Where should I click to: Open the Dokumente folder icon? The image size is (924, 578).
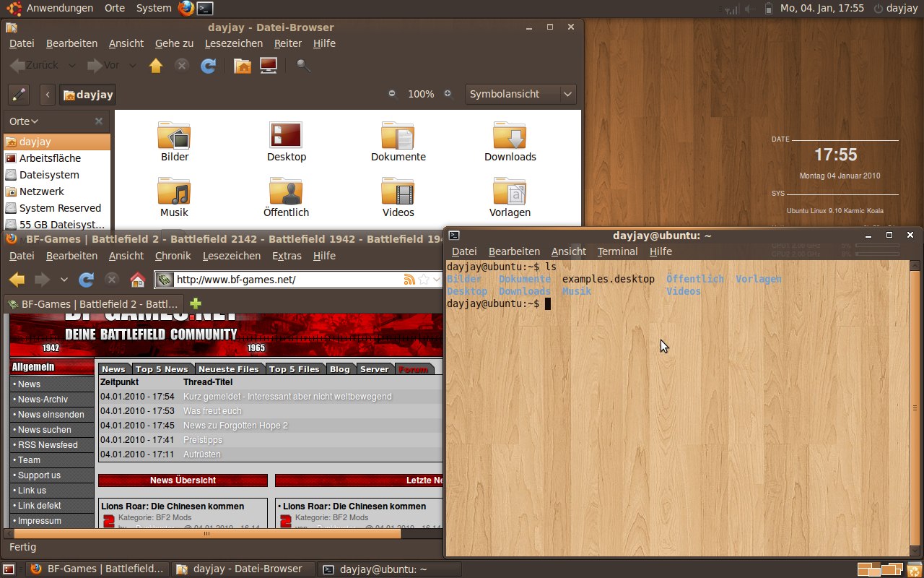point(398,136)
